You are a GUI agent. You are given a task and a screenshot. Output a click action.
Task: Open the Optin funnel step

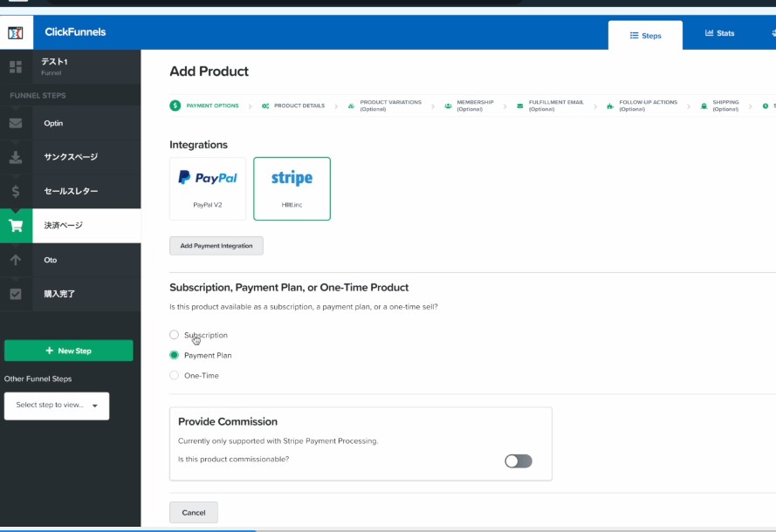point(71,123)
